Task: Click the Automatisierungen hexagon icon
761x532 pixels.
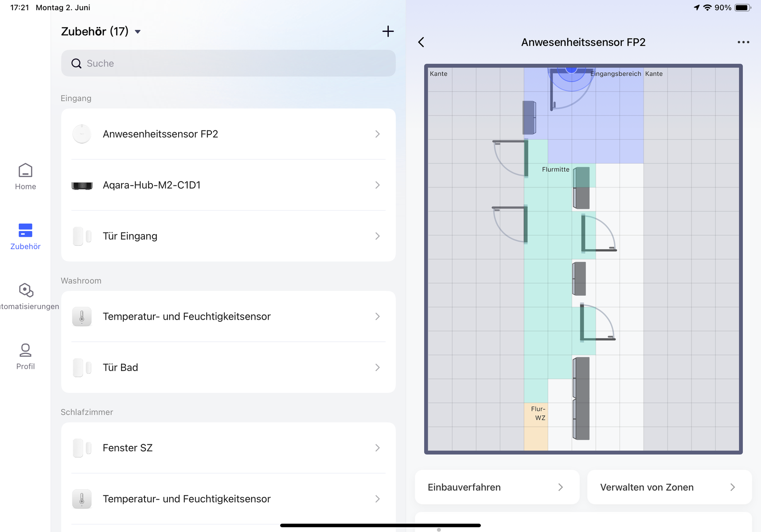Action: point(26,290)
